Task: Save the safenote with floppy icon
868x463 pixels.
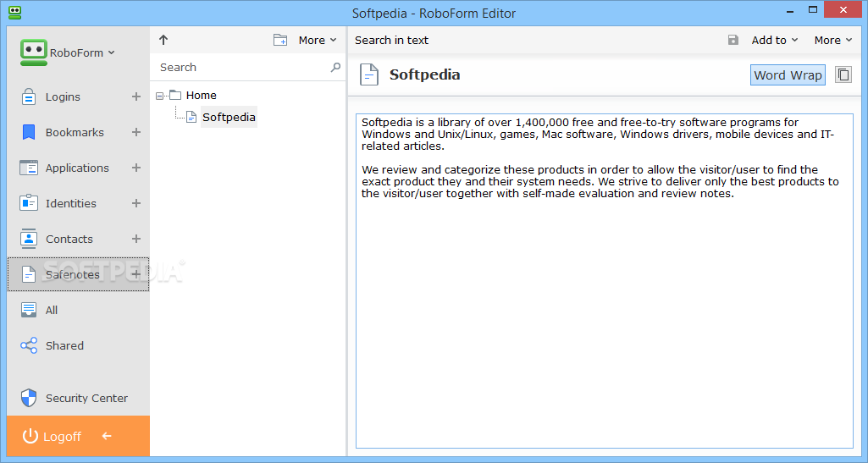Action: coord(733,40)
